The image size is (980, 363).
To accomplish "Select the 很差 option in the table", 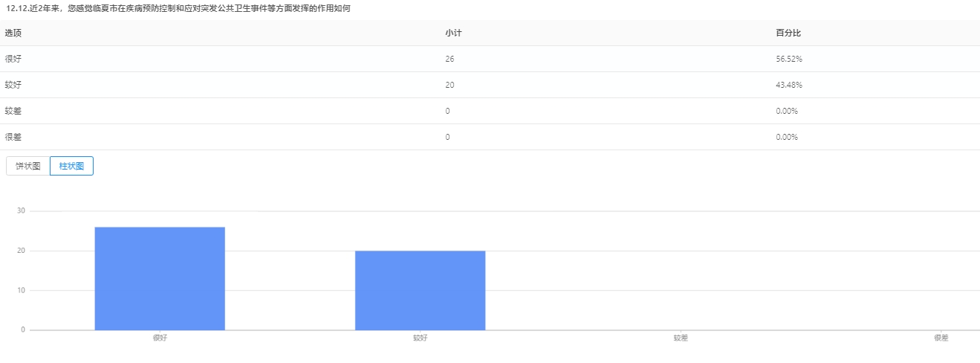I will [13, 137].
